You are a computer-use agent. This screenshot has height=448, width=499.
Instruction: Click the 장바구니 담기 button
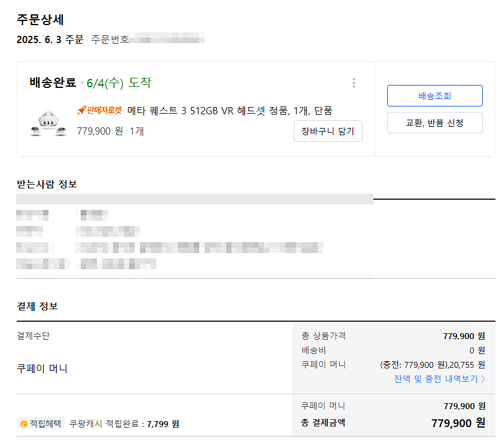pos(328,131)
